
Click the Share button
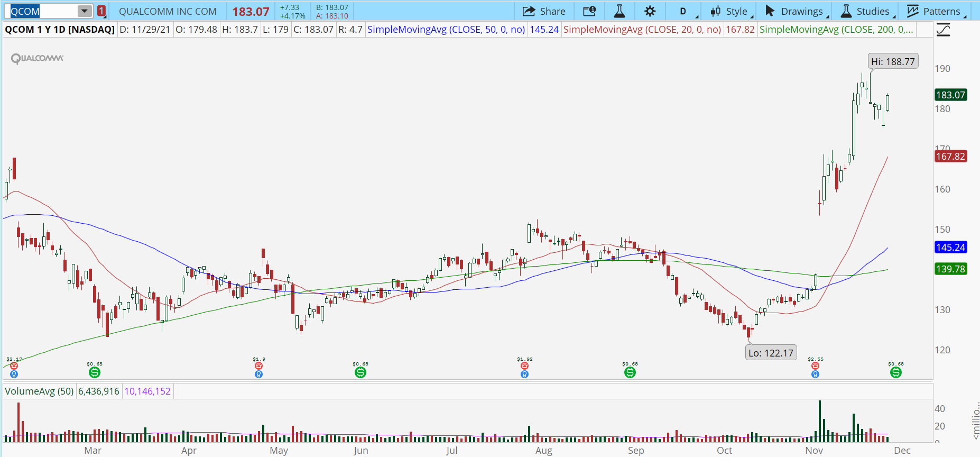tap(544, 11)
